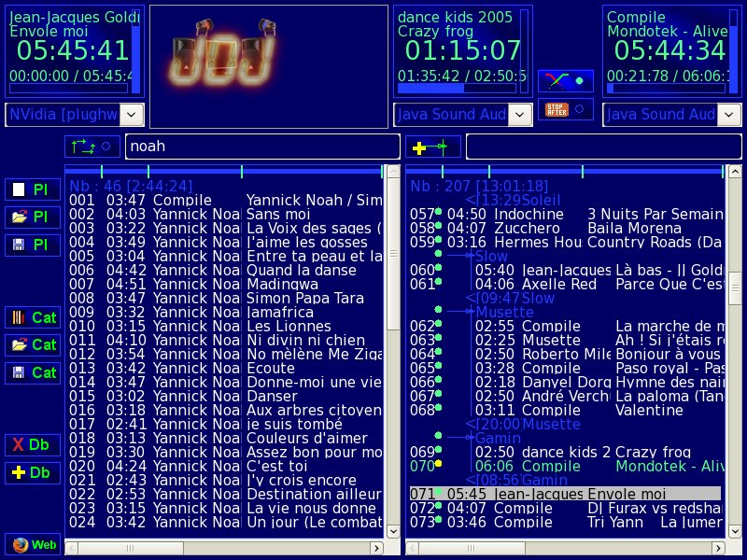The height and width of the screenshot is (560, 747).
Task: Toggle the Stop After button
Action: tap(566, 109)
